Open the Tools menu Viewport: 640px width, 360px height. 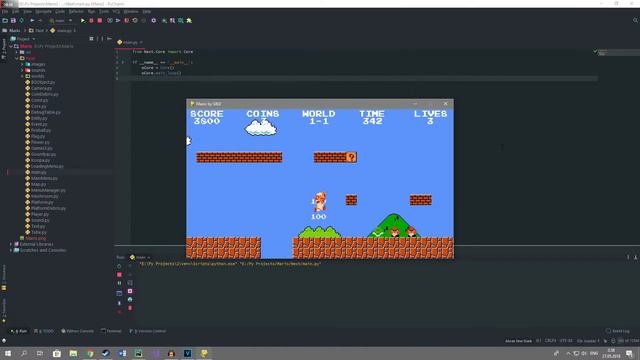104,11
